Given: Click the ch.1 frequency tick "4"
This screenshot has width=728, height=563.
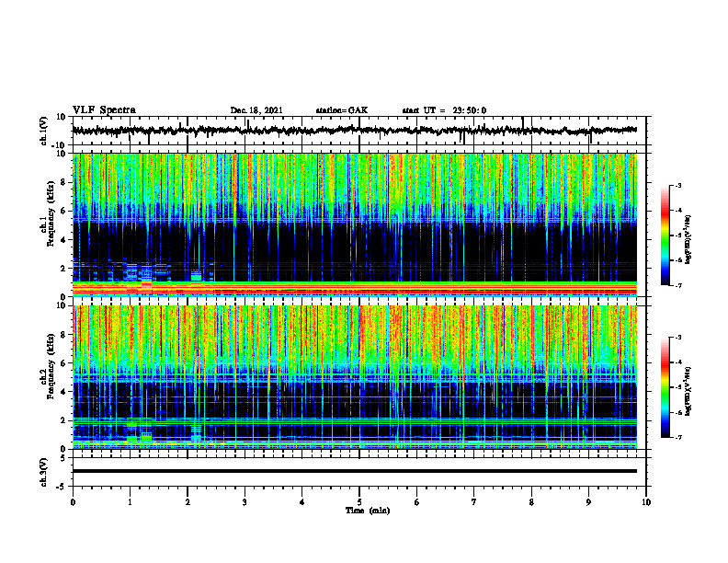Looking at the screenshot, I should 64,240.
